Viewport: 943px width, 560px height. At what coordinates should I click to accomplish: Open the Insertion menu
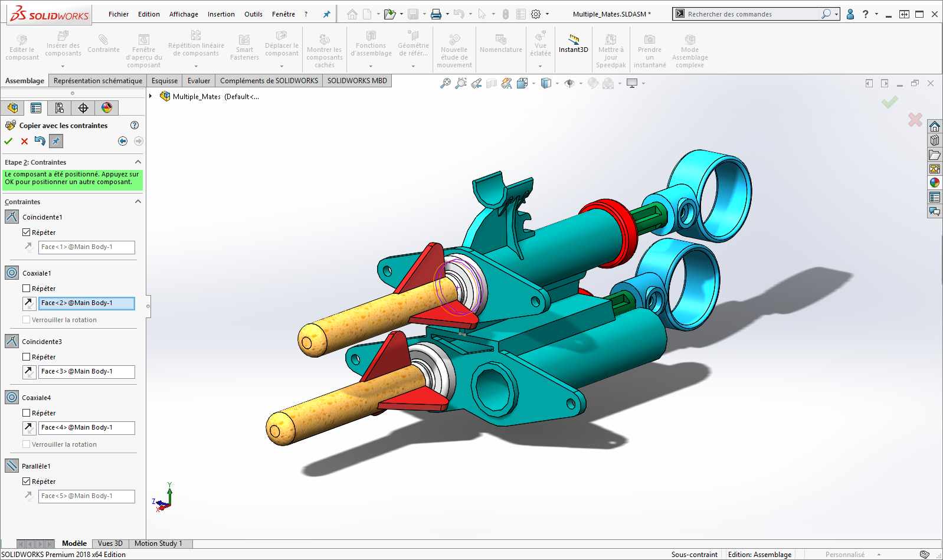coord(221,14)
